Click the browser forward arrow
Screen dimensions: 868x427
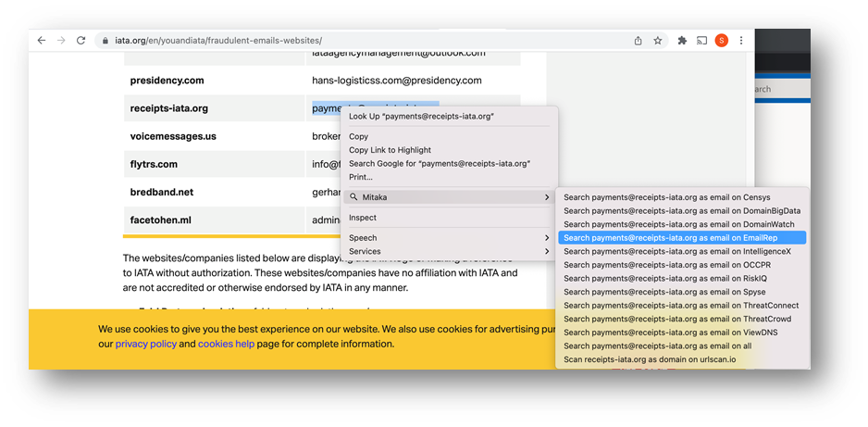[x=61, y=41]
